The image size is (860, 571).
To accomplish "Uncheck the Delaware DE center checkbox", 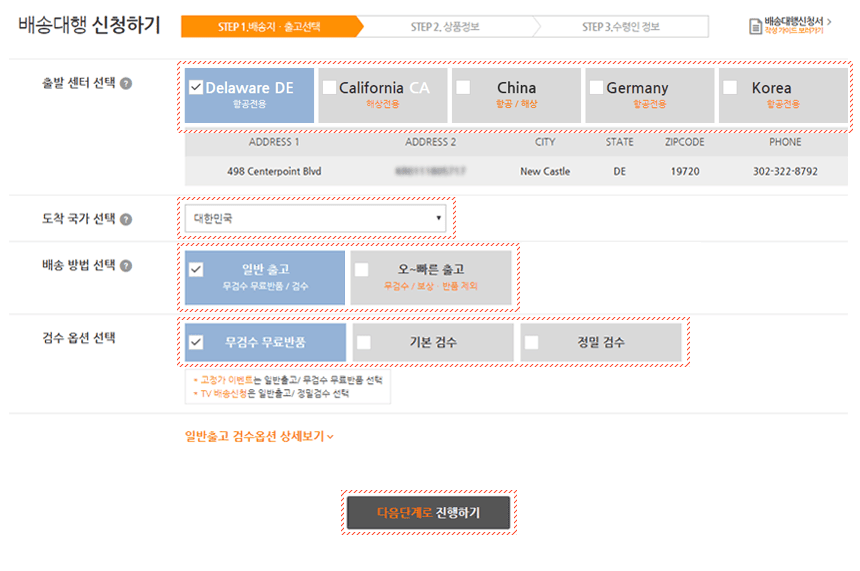I will (x=196, y=88).
